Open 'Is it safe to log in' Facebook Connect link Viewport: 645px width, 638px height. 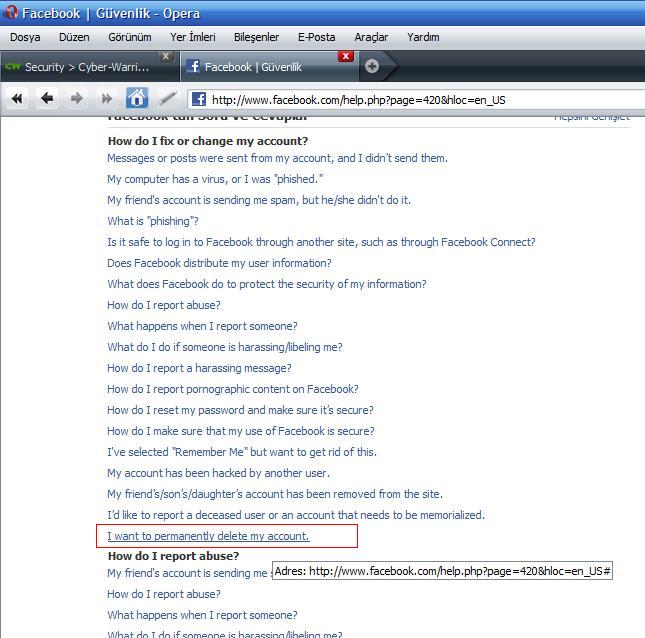pyautogui.click(x=321, y=242)
